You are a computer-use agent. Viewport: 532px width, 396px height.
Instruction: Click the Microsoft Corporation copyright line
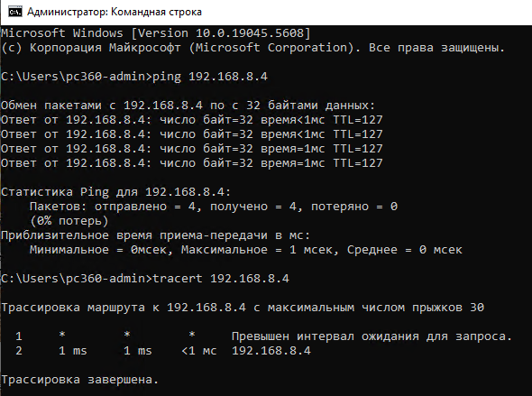(x=253, y=48)
